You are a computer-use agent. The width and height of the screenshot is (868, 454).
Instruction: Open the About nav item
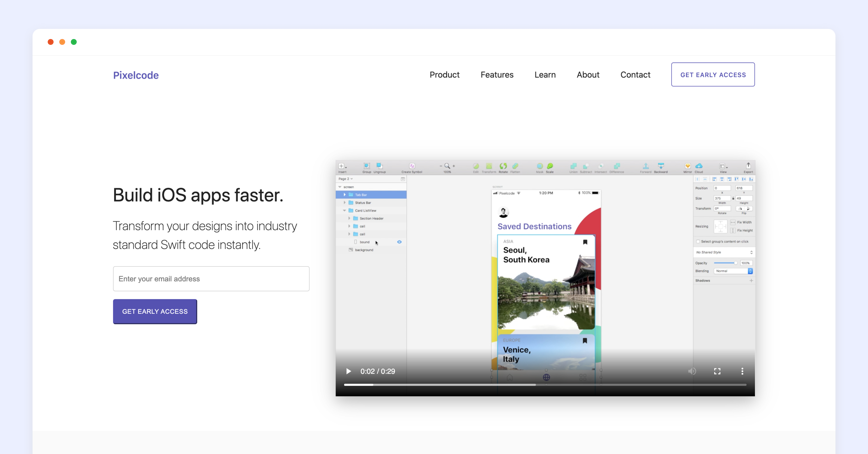[x=588, y=75]
